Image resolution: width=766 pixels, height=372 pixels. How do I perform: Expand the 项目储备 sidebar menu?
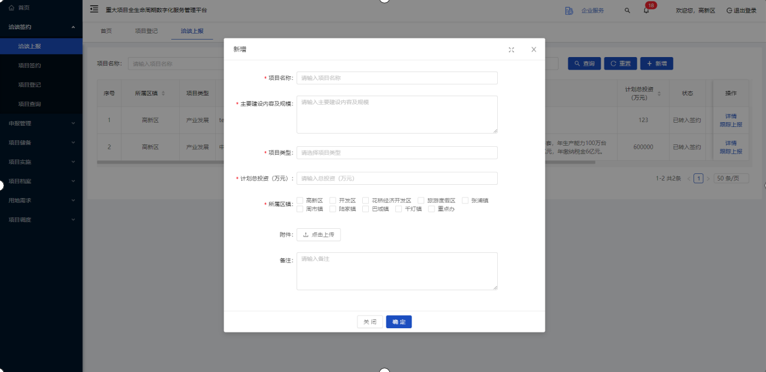point(41,142)
